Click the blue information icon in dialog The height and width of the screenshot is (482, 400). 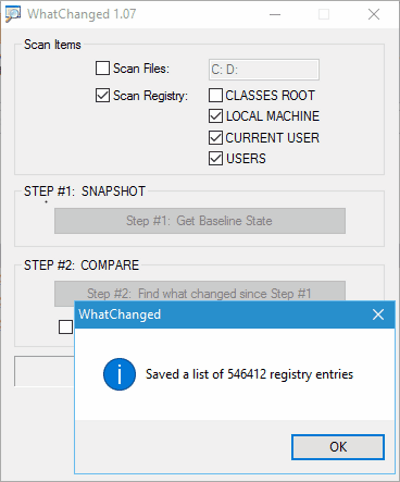(x=119, y=374)
